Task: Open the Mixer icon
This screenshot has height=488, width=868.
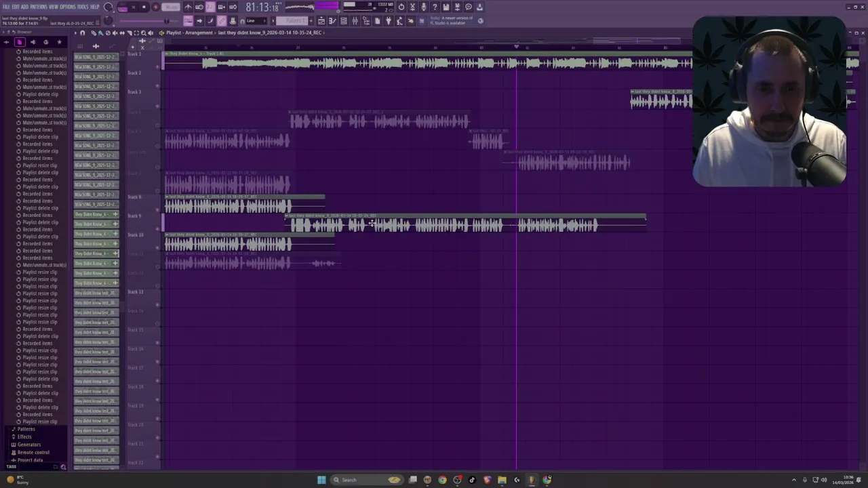Action: click(355, 21)
